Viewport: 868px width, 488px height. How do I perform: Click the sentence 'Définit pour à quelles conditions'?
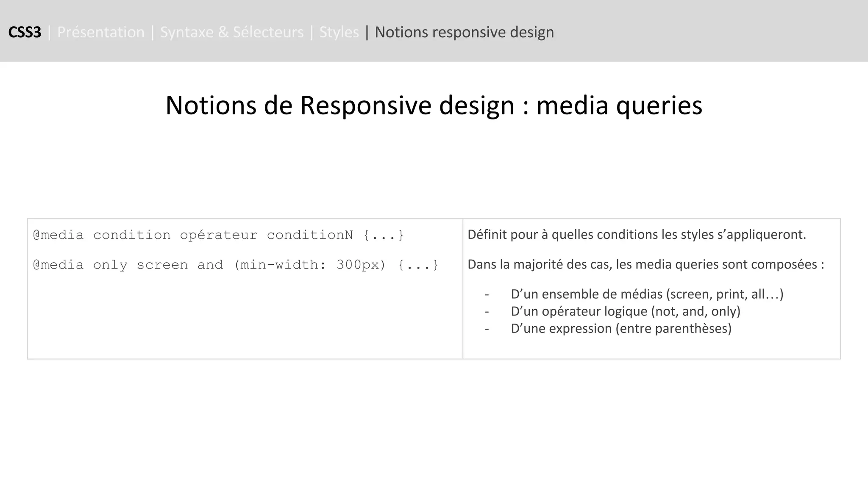click(637, 234)
